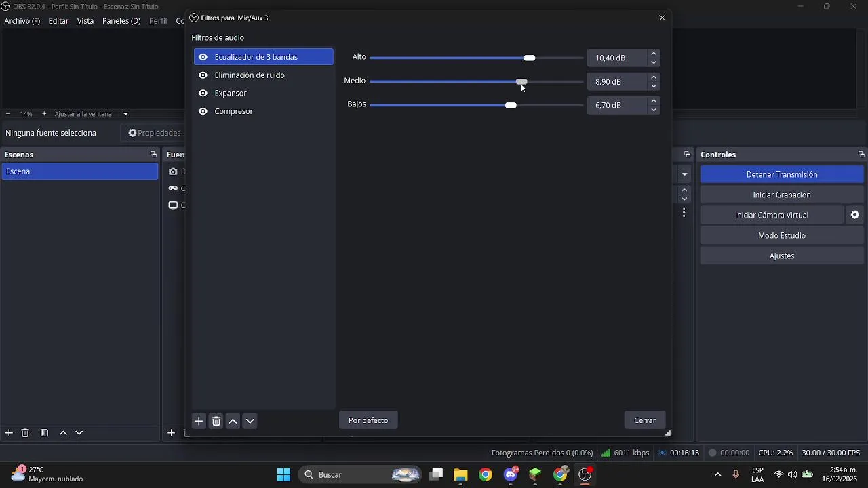Viewport: 868px width, 488px height.
Task: Click the Medio slider handle
Action: tap(521, 81)
